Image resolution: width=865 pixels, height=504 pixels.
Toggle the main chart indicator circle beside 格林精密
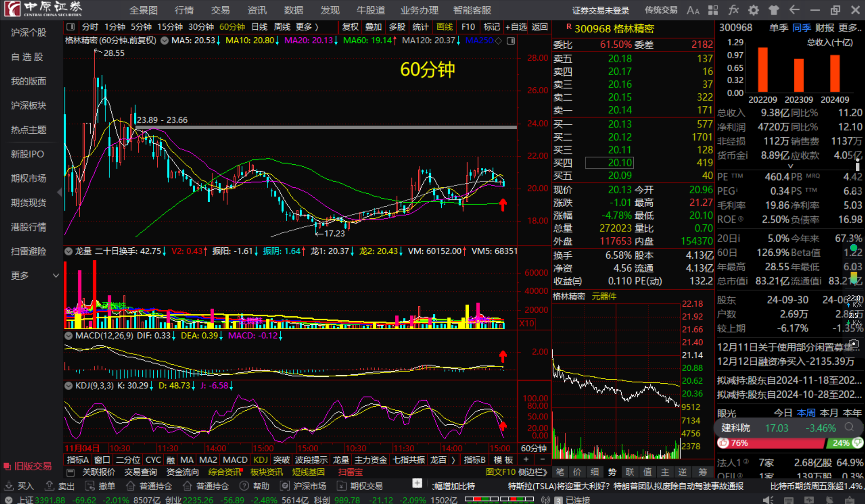(165, 41)
